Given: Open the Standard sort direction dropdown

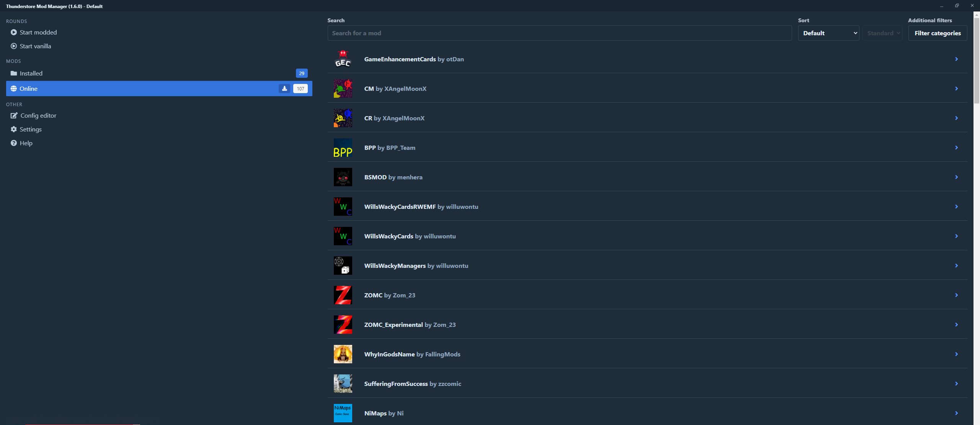Looking at the screenshot, I should (882, 33).
